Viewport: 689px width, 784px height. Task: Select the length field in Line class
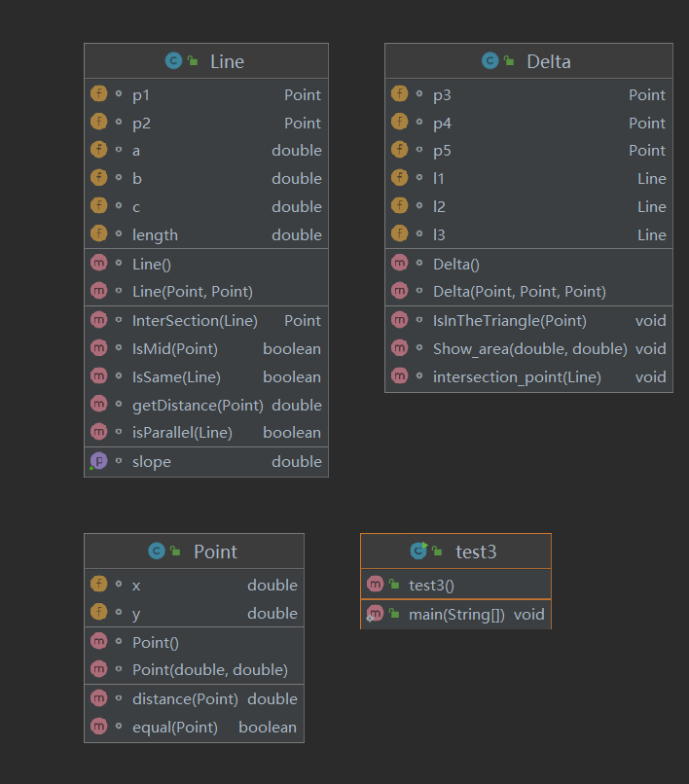click(155, 234)
